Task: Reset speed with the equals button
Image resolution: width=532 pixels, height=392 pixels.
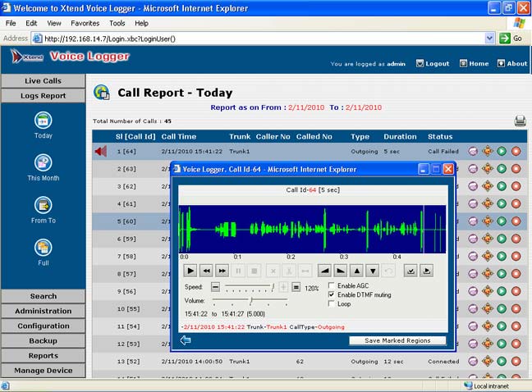Action: coord(296,287)
